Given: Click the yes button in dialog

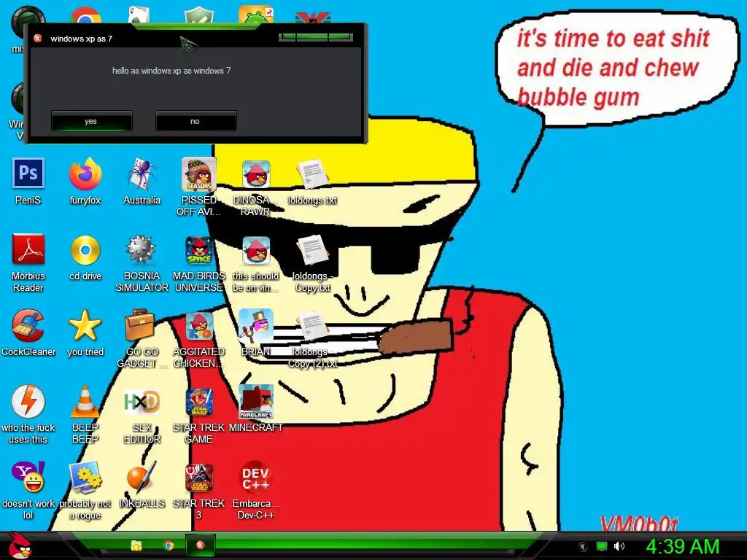Looking at the screenshot, I should [x=91, y=121].
